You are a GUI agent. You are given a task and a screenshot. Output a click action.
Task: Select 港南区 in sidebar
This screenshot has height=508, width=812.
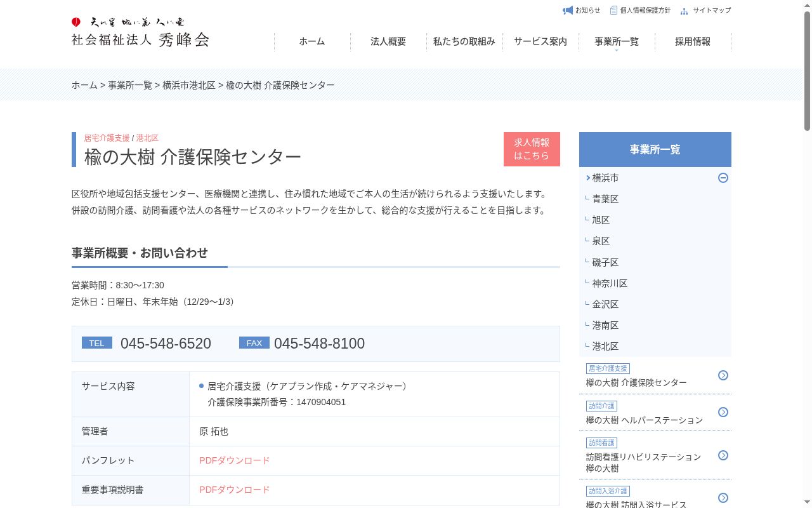coord(605,325)
